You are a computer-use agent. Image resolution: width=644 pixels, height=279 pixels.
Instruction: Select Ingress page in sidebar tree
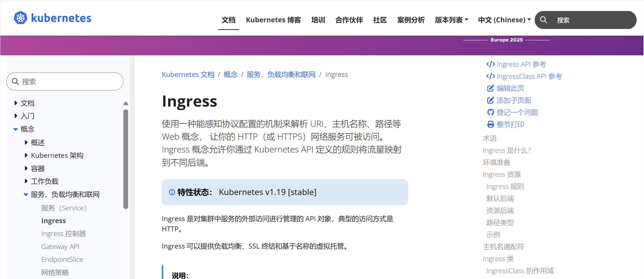click(53, 221)
